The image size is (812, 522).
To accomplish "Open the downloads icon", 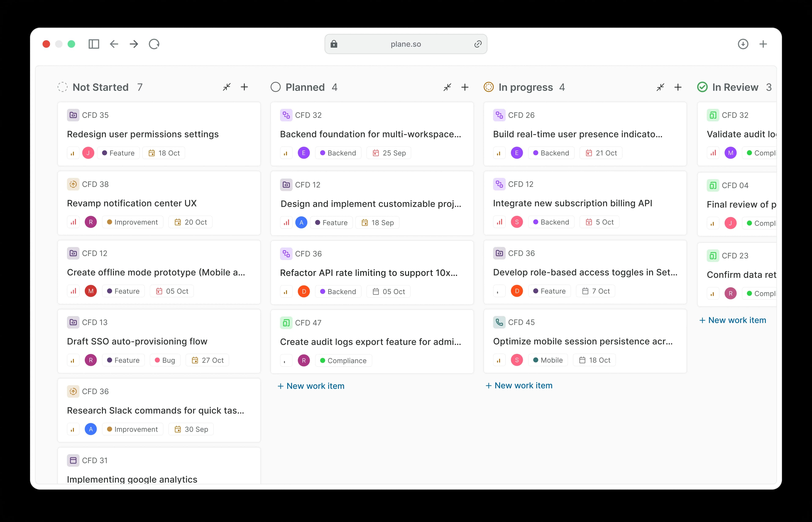I will 743,44.
